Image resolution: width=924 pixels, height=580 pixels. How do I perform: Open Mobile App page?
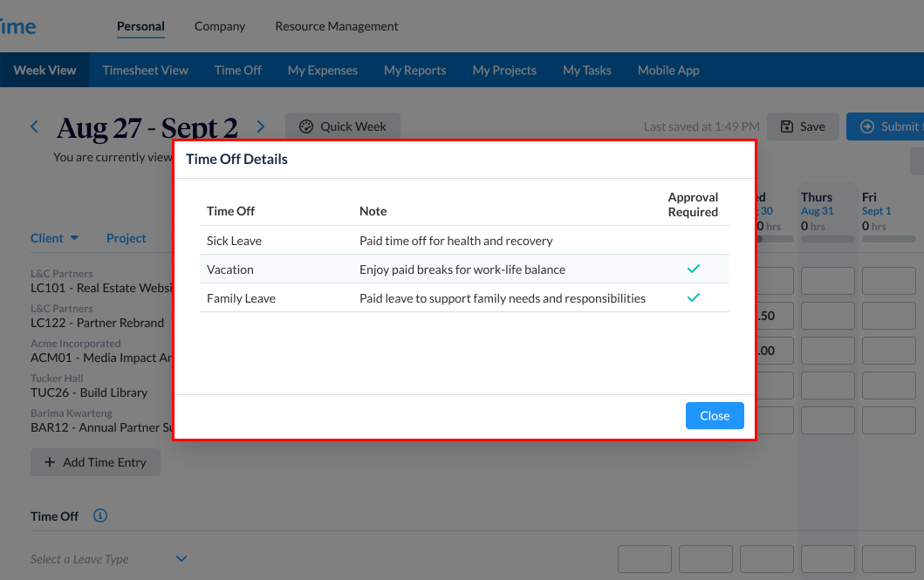click(x=668, y=70)
